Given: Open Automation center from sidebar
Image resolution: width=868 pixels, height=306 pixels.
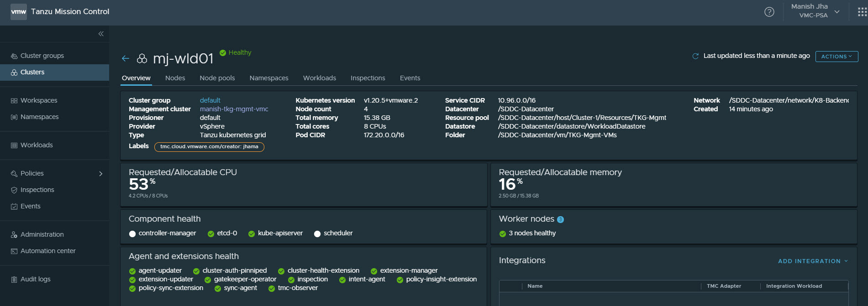Looking at the screenshot, I should (48, 251).
